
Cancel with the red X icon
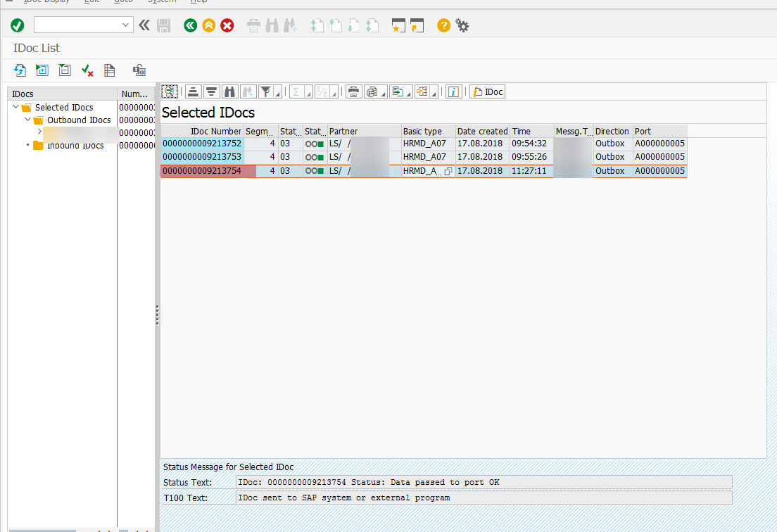click(x=227, y=25)
